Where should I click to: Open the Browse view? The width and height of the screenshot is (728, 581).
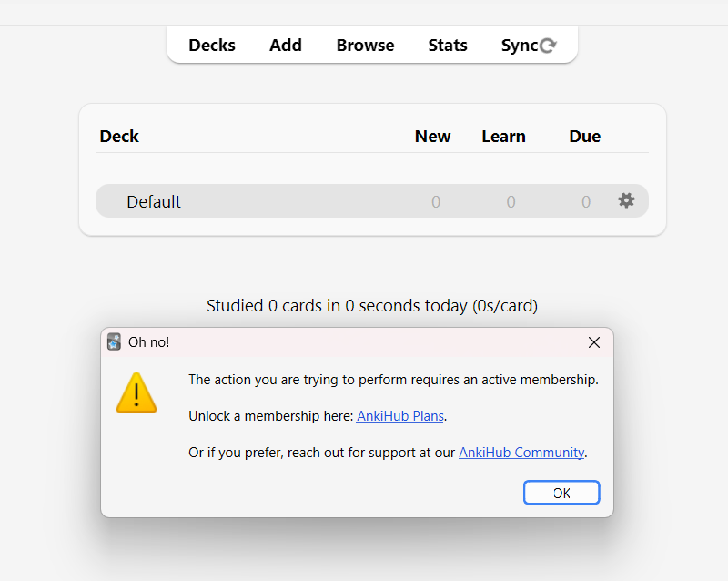pyautogui.click(x=365, y=46)
